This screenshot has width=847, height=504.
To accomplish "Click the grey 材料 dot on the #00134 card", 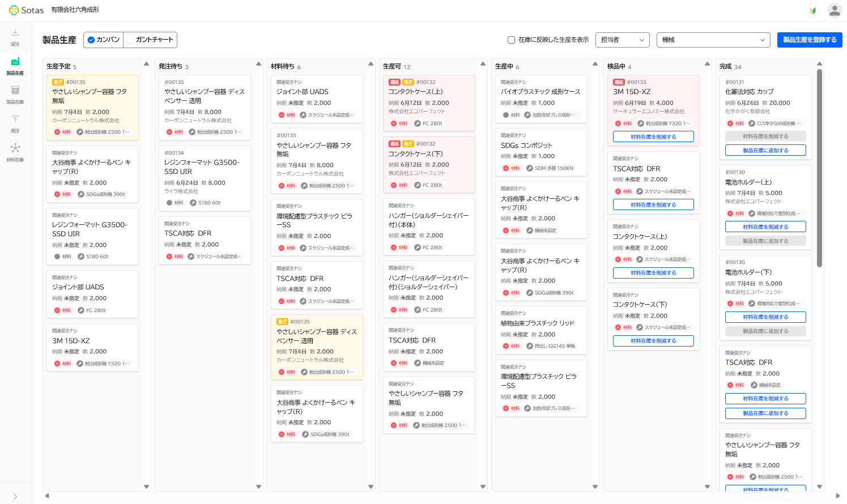I will (169, 203).
